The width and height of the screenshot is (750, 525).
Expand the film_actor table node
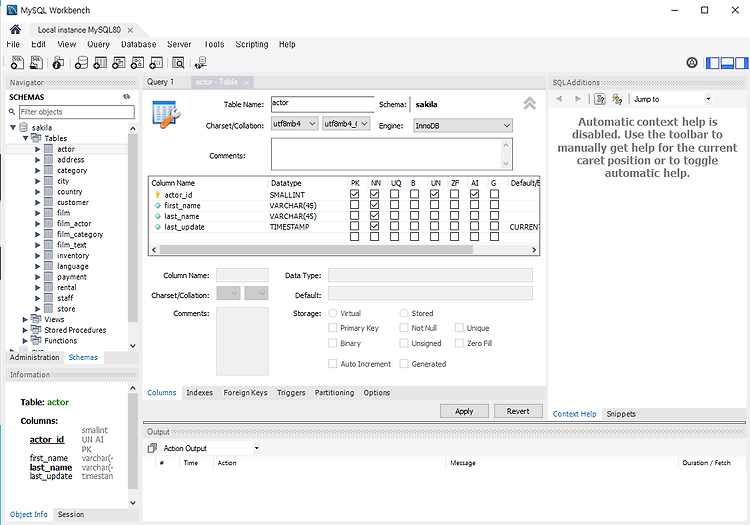click(x=37, y=224)
